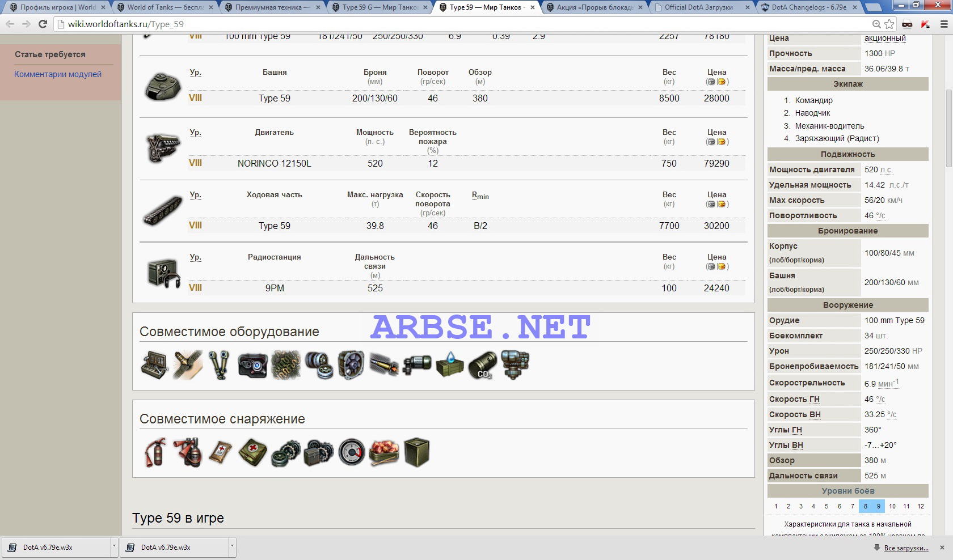The height and width of the screenshot is (560, 953).
Task: Click the '79290' engine price value
Action: (716, 163)
